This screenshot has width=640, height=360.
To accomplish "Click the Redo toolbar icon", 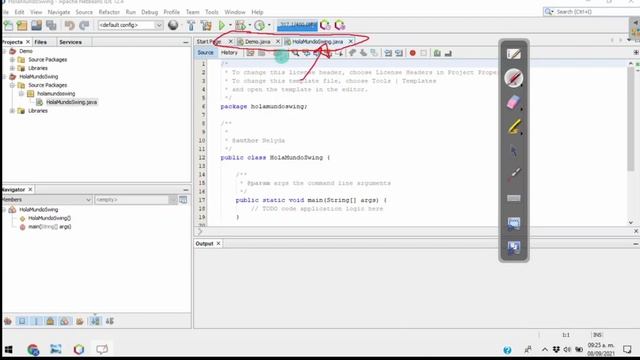I will pos(84,25).
